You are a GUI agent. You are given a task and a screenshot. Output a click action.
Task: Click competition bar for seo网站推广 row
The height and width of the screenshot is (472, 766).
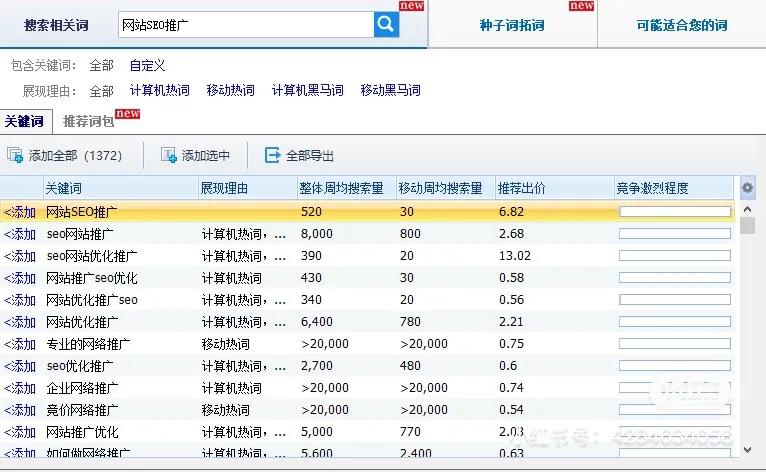coord(675,234)
